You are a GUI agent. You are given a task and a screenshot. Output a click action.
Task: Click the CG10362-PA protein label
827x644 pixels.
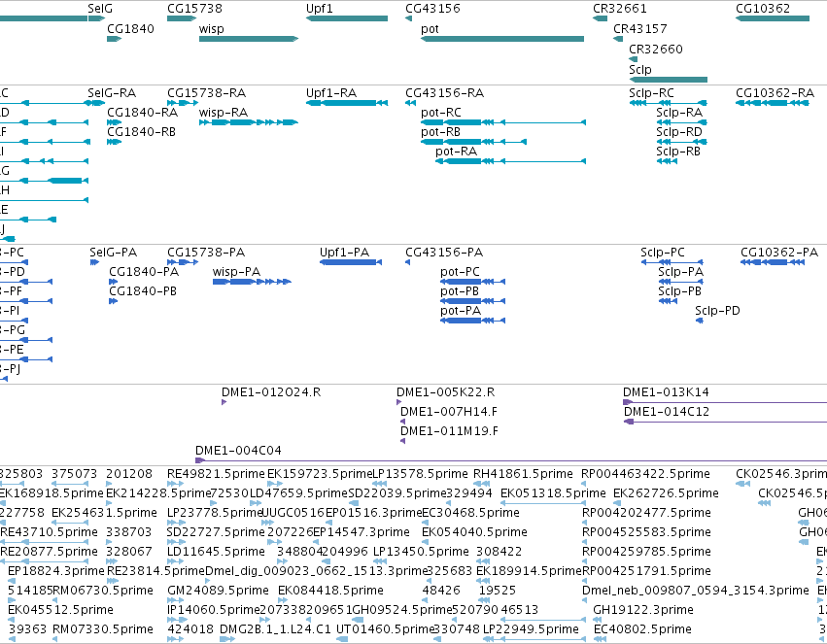[779, 253]
